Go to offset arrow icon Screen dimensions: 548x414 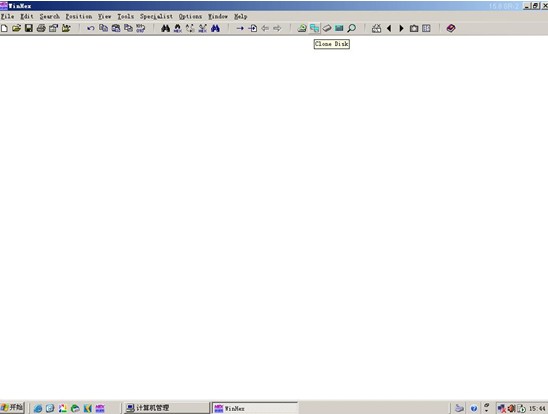click(240, 28)
